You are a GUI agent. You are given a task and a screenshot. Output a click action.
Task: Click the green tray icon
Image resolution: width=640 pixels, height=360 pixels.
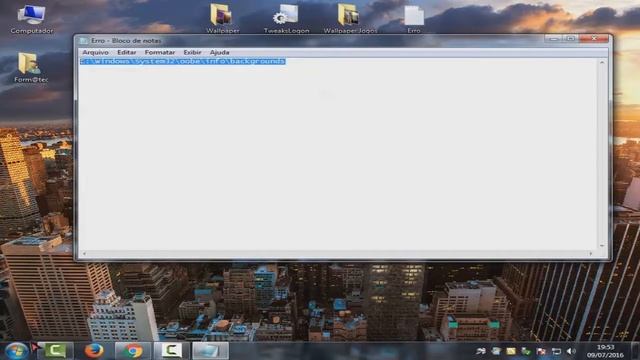click(x=526, y=351)
